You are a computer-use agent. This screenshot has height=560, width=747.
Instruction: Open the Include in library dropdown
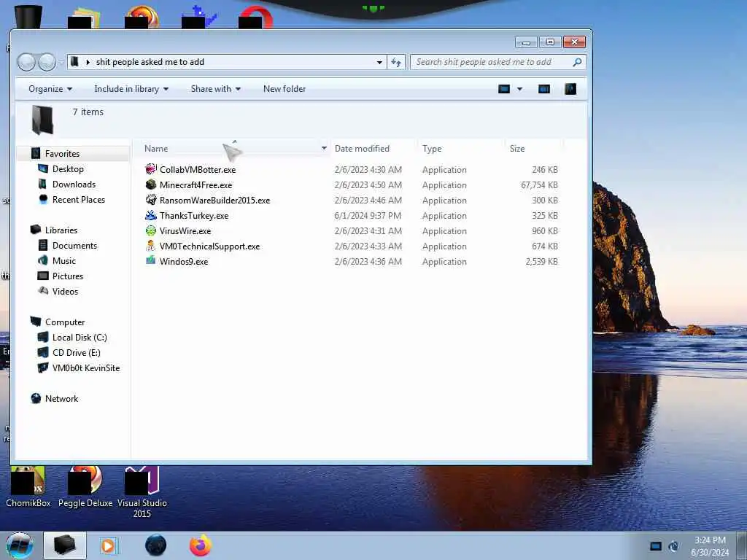pyautogui.click(x=131, y=89)
